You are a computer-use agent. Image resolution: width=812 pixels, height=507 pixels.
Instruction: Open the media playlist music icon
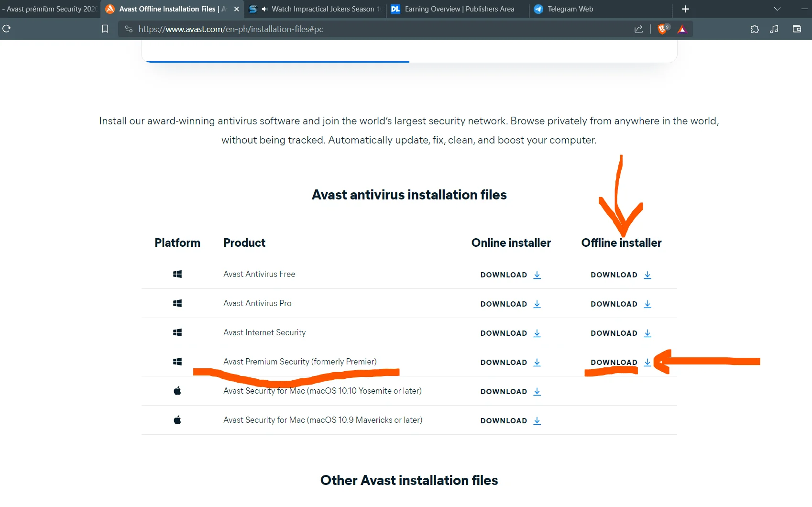pyautogui.click(x=774, y=29)
